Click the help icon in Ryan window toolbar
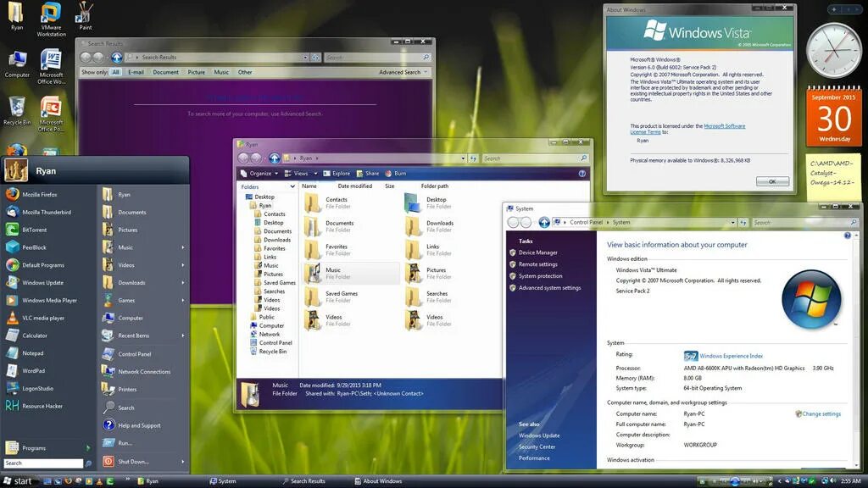 (x=581, y=174)
